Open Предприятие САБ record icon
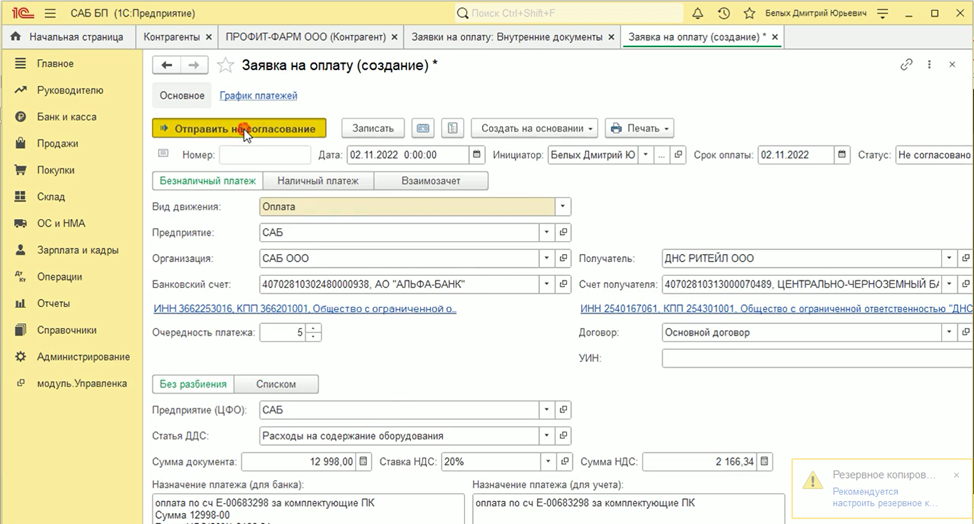The width and height of the screenshot is (974, 524). pyautogui.click(x=563, y=232)
